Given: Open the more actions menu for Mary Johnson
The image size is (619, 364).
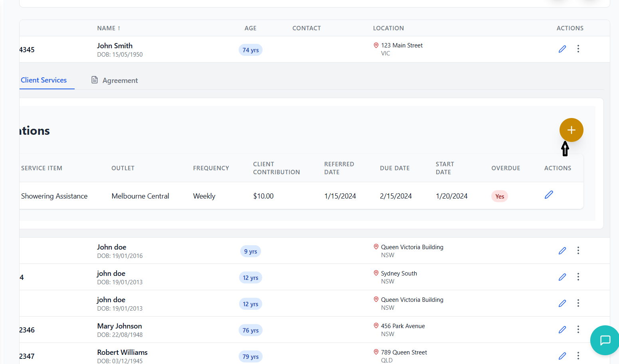Looking at the screenshot, I should click(x=578, y=330).
